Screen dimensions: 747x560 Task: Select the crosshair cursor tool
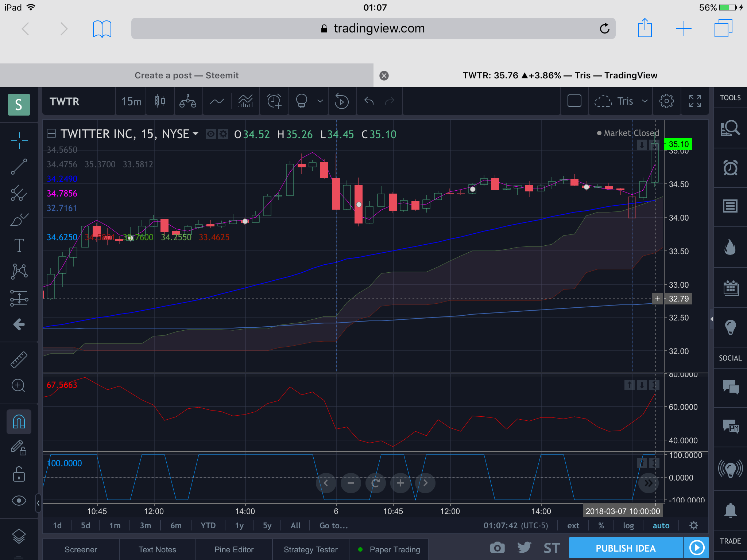[x=19, y=140]
